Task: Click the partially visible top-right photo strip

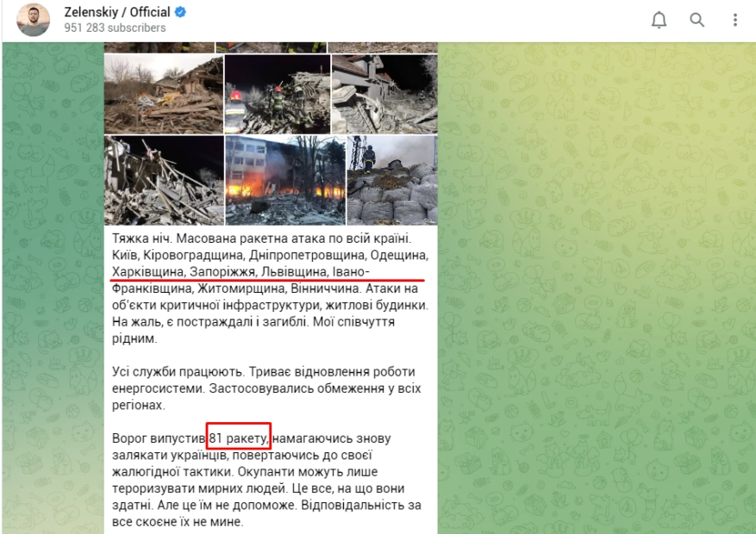Action: [383, 47]
